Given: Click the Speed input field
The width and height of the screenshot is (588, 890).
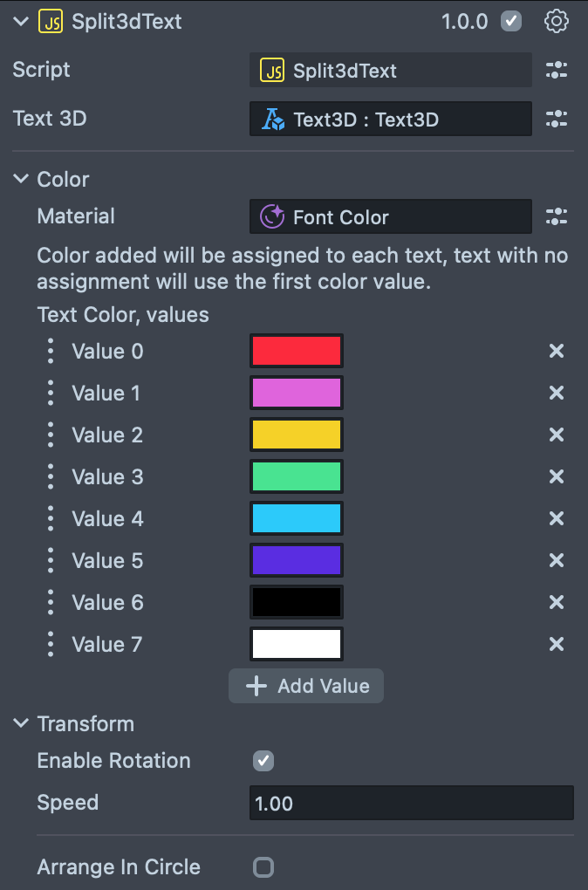Looking at the screenshot, I should point(411,804).
